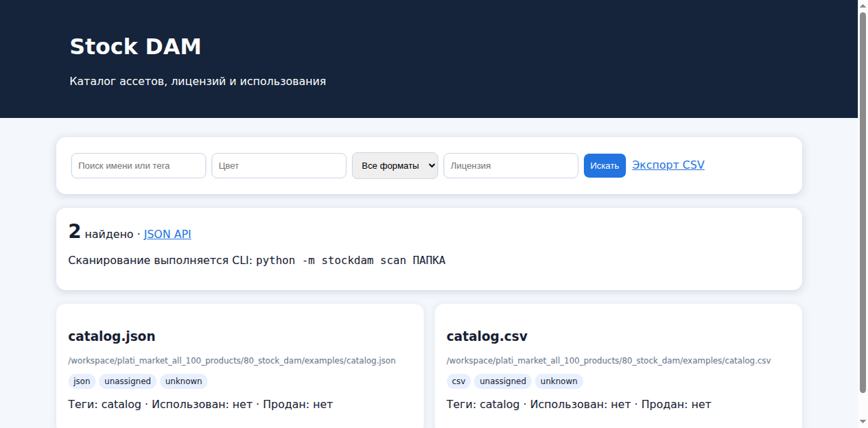Click the scrollbar up arrow
868x428 pixels.
[x=863, y=5]
